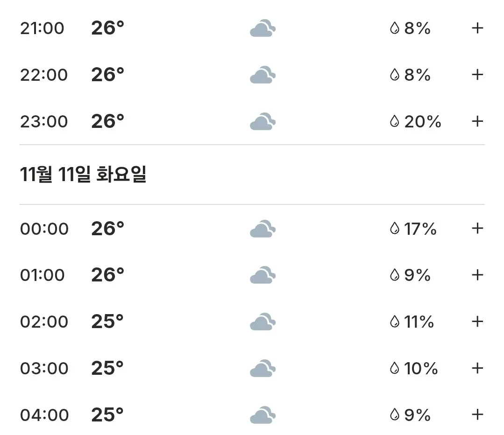Expand the 21:00 forecast row details

pyautogui.click(x=477, y=28)
